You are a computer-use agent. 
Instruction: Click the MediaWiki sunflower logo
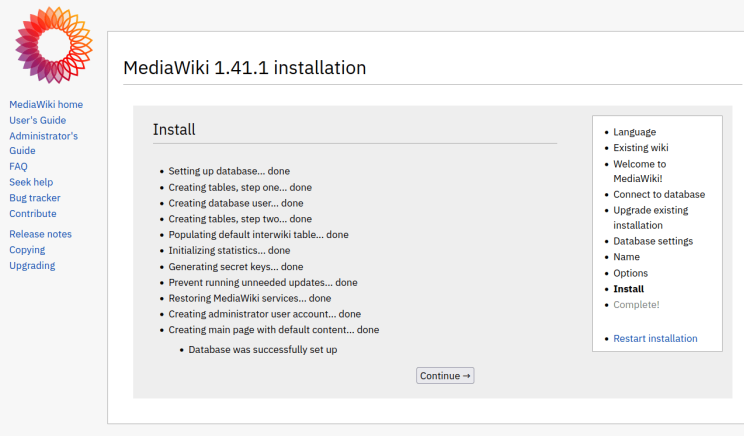coord(53,45)
